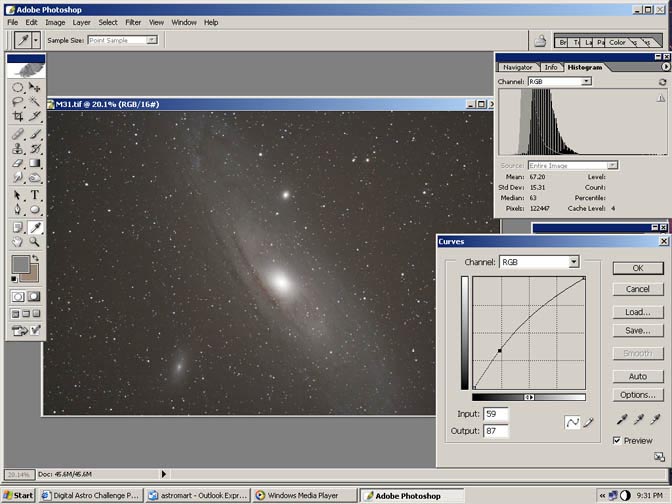Open the Histogram Channel dropdown
The width and height of the screenshot is (672, 504).
[x=585, y=81]
